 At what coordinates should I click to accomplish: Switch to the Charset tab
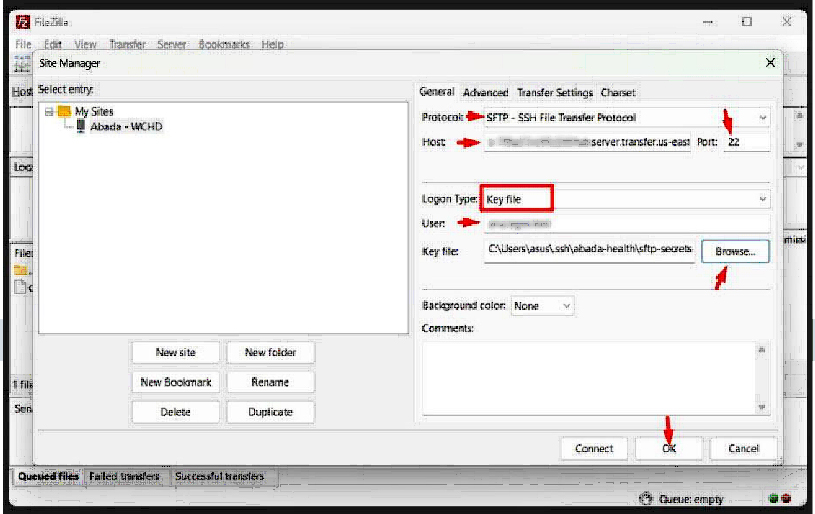pos(618,93)
